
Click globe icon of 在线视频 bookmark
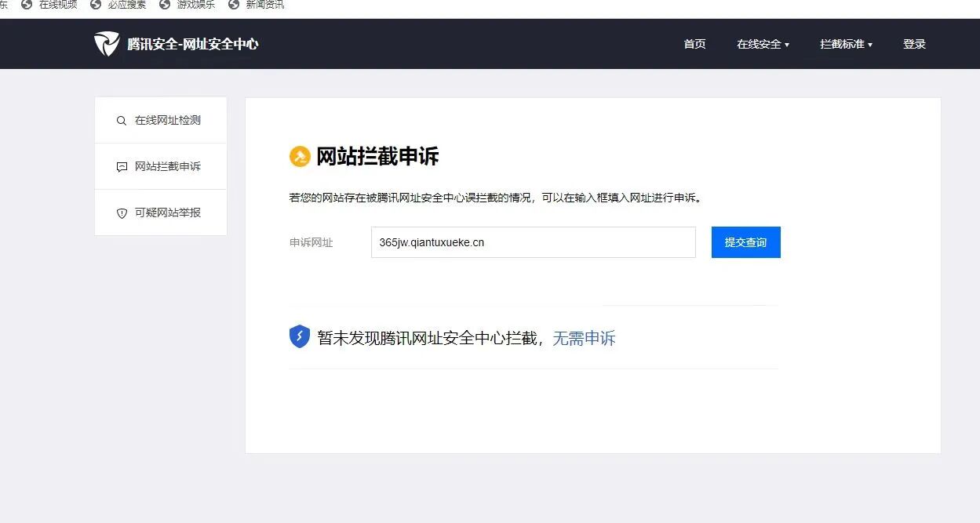click(27, 5)
